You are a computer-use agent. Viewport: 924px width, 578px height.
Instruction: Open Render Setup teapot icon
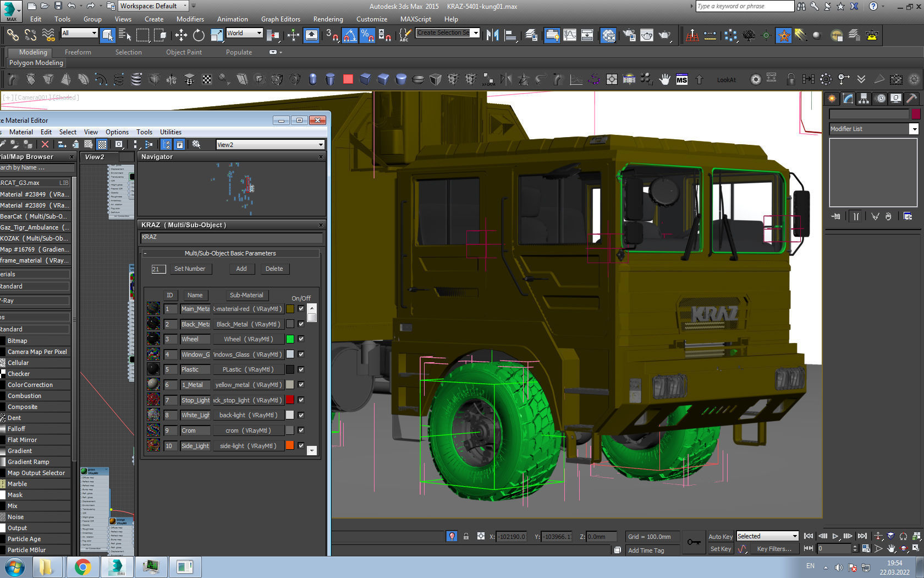click(x=629, y=35)
